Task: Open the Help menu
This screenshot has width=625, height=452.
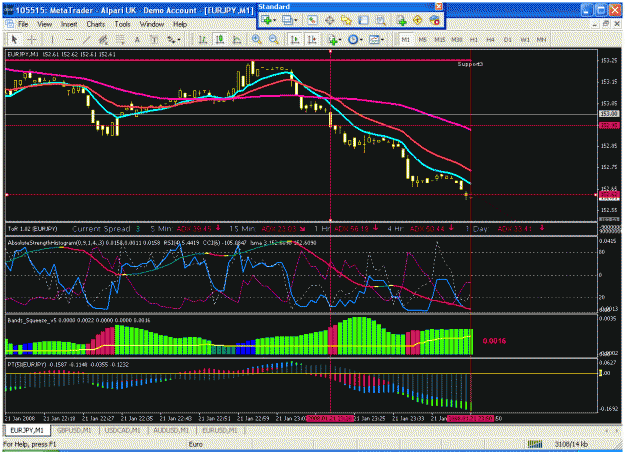Action: tap(180, 24)
